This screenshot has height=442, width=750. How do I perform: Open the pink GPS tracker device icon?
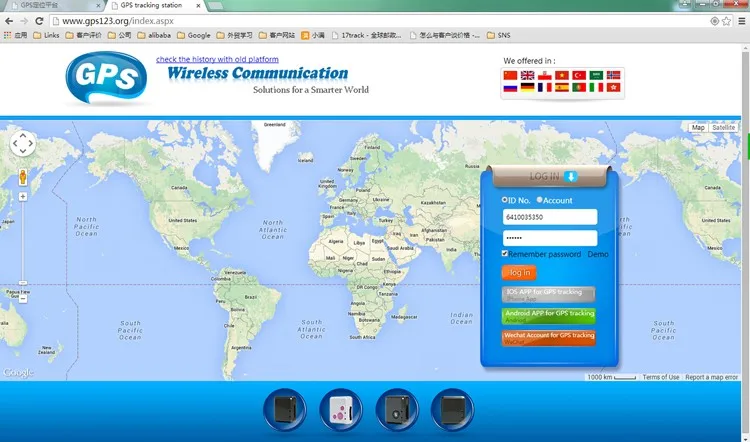339,410
